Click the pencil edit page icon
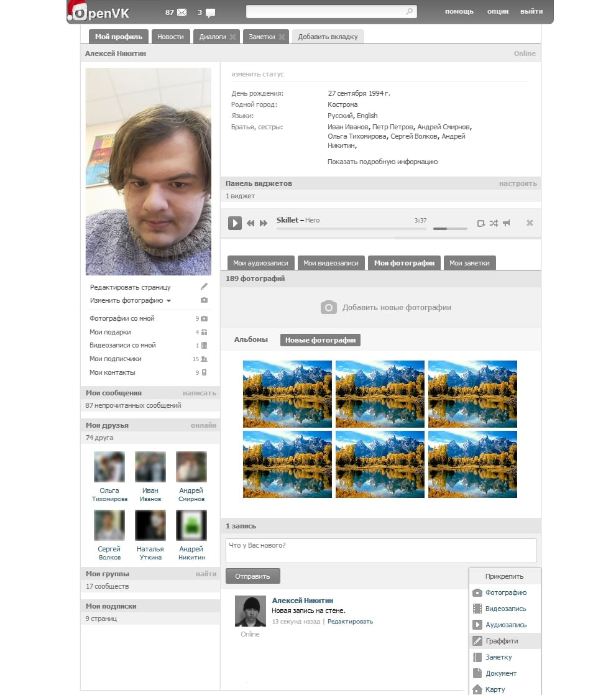 204,287
